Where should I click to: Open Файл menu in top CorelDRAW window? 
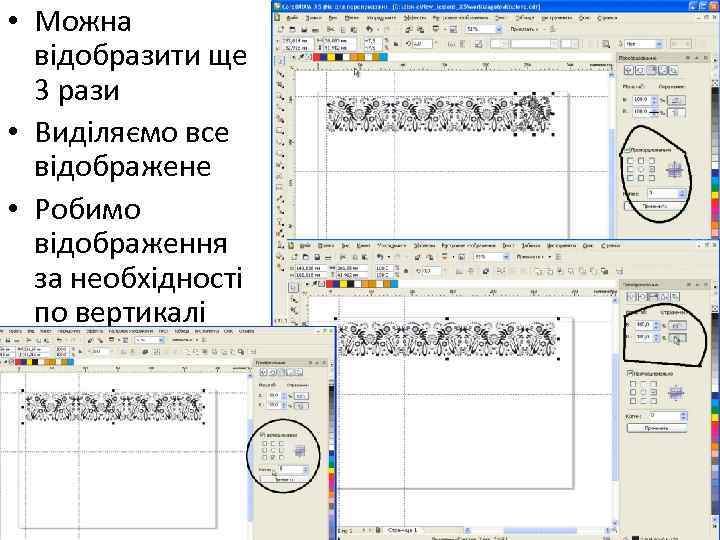pyautogui.click(x=292, y=18)
